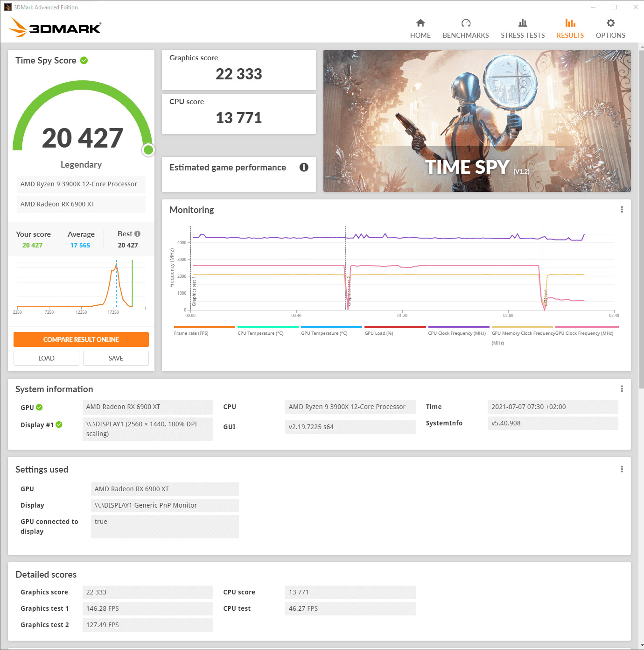
Task: Click AMD Radeon RX 6900 XT label under score
Action: 81,204
